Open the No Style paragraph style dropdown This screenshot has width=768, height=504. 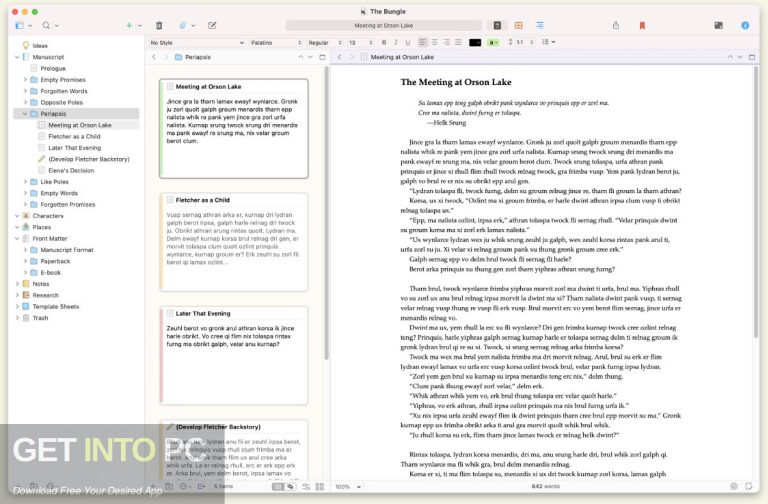[x=197, y=43]
